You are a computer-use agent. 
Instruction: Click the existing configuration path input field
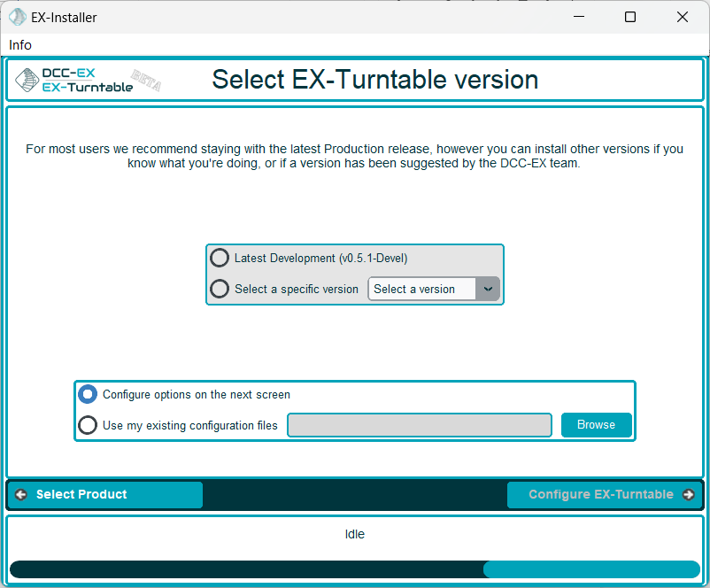pyautogui.click(x=420, y=425)
